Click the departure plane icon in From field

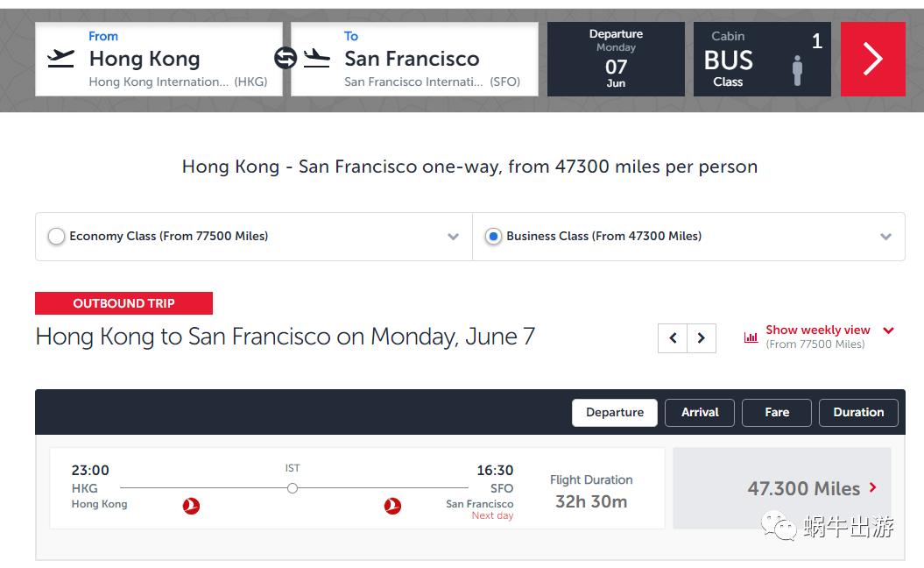point(60,59)
